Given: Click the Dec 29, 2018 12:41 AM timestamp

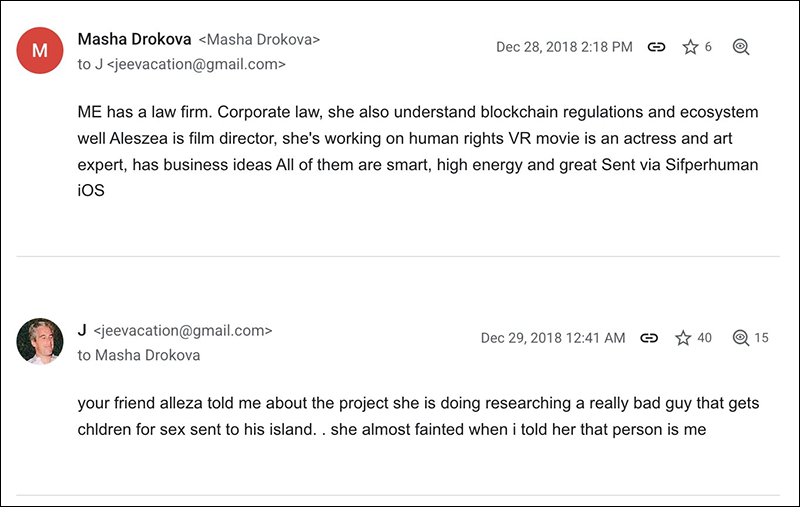Looking at the screenshot, I should (553, 338).
